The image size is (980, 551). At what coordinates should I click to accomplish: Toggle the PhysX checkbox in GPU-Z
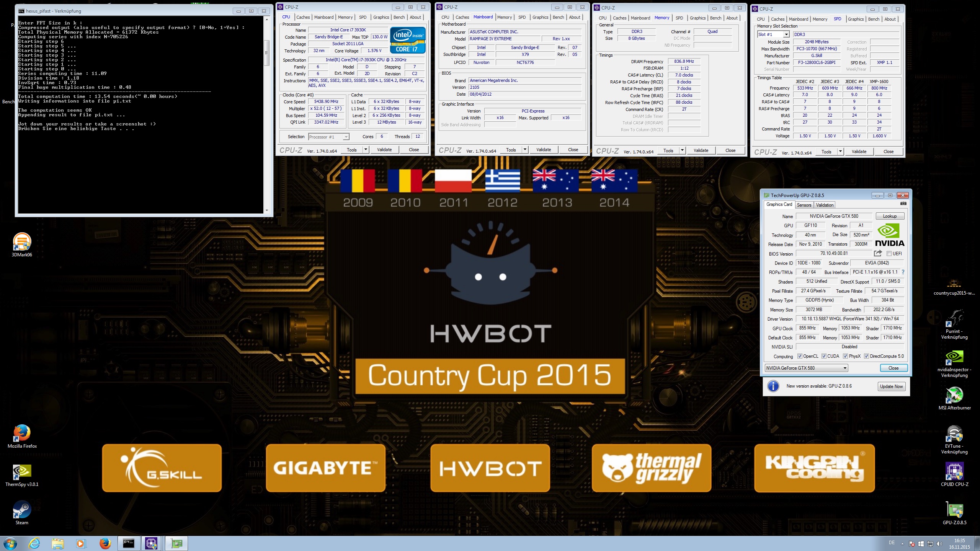tap(845, 356)
